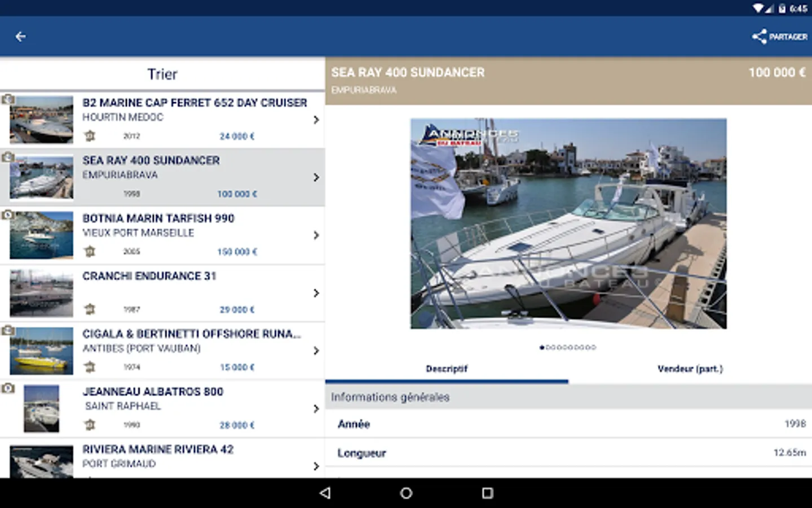Tap Android home navigation button

coord(406,493)
